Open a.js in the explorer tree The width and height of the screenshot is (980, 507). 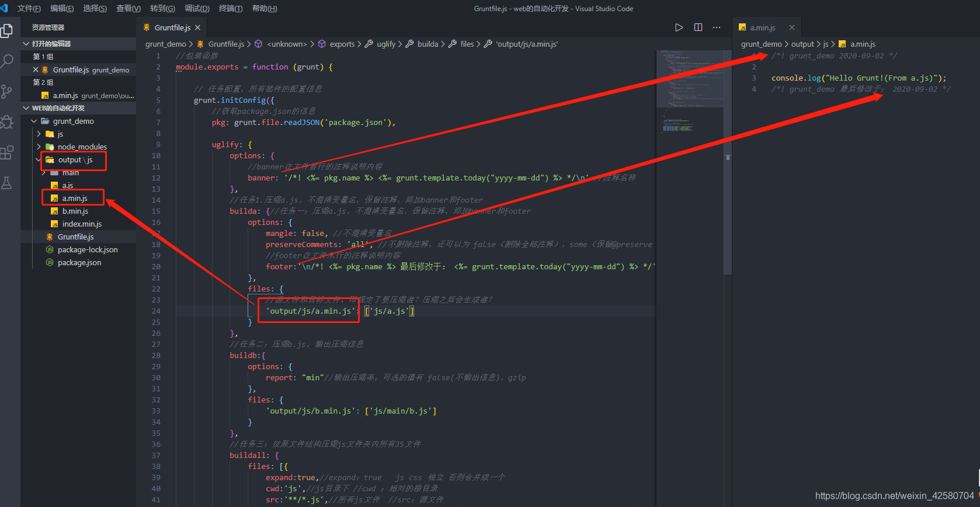click(x=78, y=185)
